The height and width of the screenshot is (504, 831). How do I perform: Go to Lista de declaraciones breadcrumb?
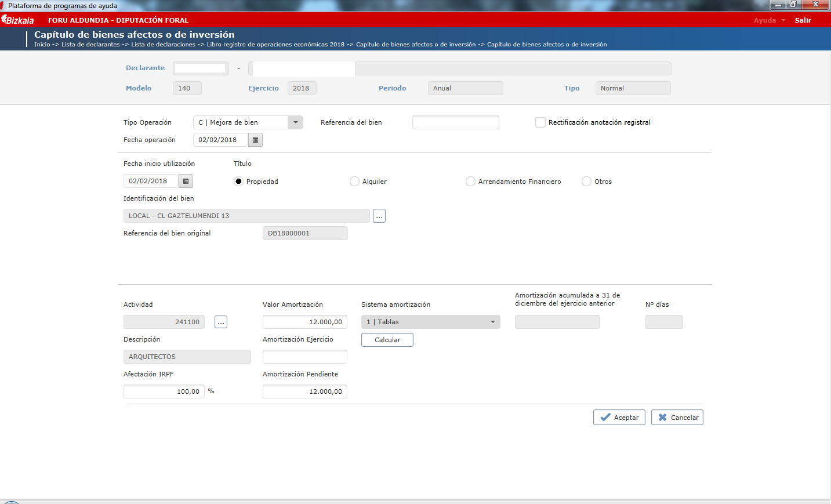point(163,44)
